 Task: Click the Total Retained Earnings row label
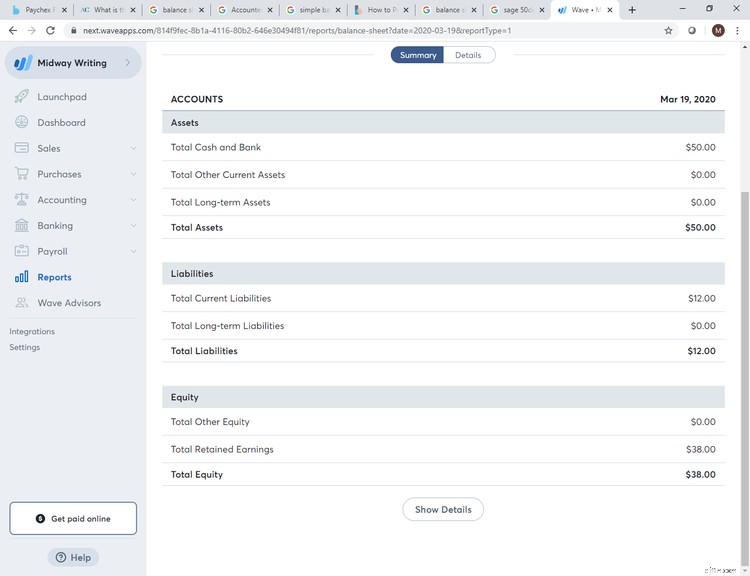pyautogui.click(x=222, y=449)
